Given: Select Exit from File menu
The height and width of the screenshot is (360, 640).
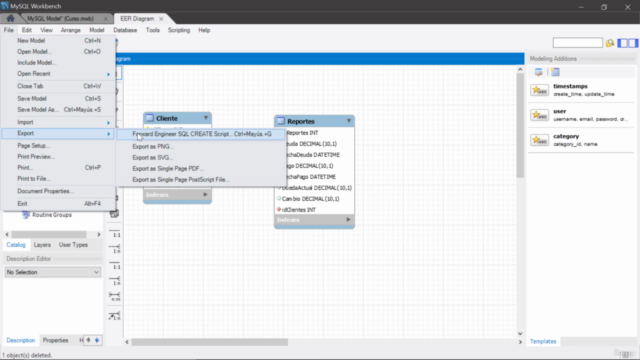Looking at the screenshot, I should (58, 204).
